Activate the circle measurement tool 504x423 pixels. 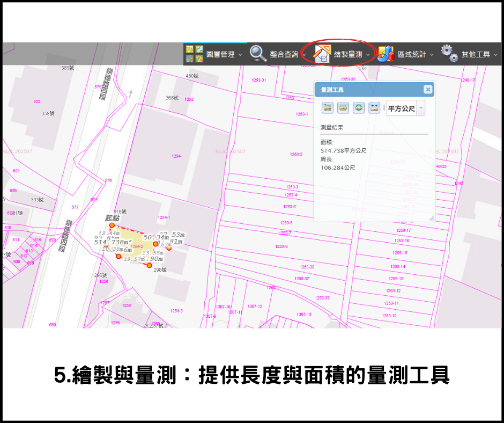pos(359,108)
